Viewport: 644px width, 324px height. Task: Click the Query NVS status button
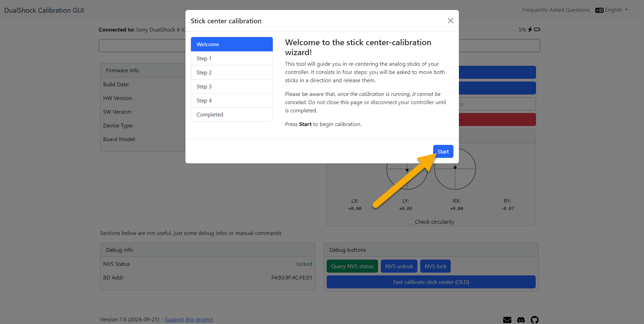point(352,266)
